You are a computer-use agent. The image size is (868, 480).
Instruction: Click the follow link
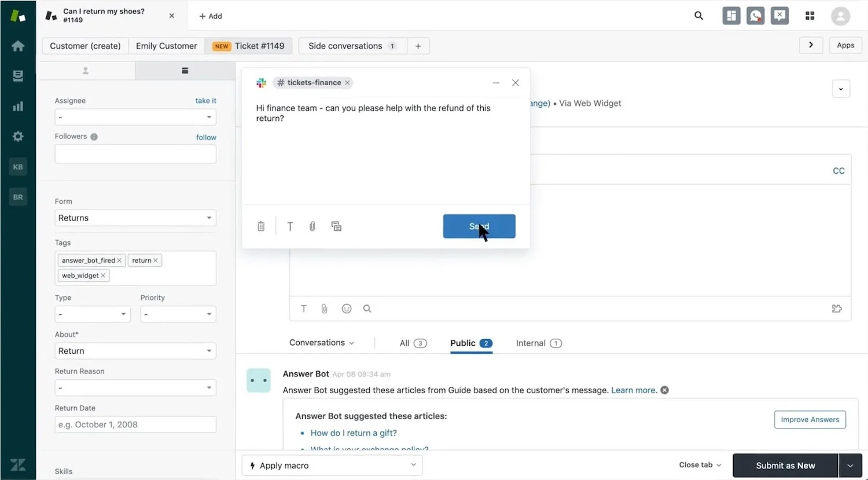point(206,138)
